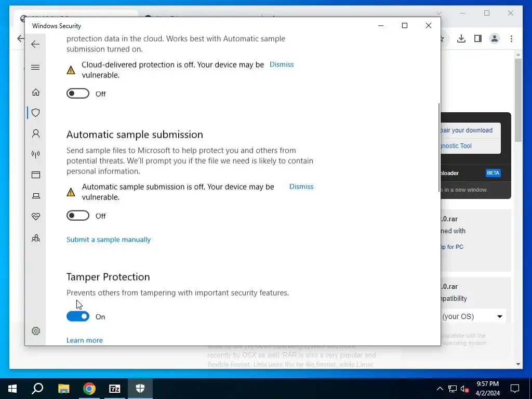Open App & browser control icon
Image resolution: width=532 pixels, height=399 pixels.
[x=36, y=175]
